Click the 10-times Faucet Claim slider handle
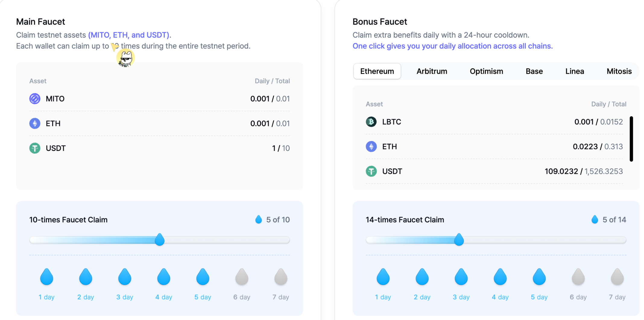 pyautogui.click(x=159, y=240)
